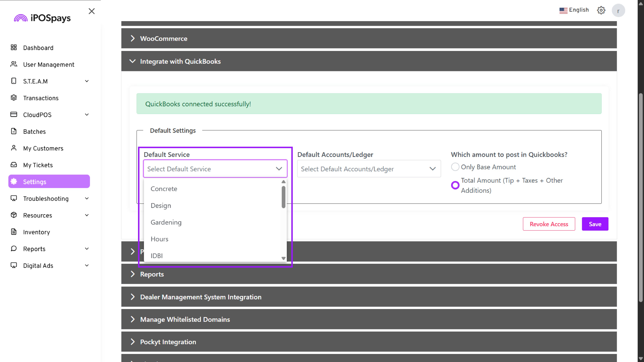Viewport: 644px width, 362px height.
Task: Click the user avatar icon 'r'
Action: tap(618, 11)
